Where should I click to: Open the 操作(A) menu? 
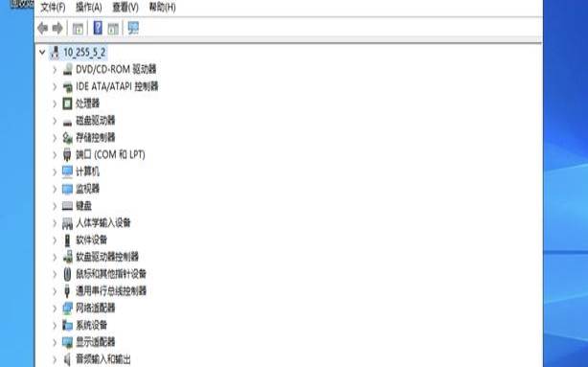(x=89, y=7)
